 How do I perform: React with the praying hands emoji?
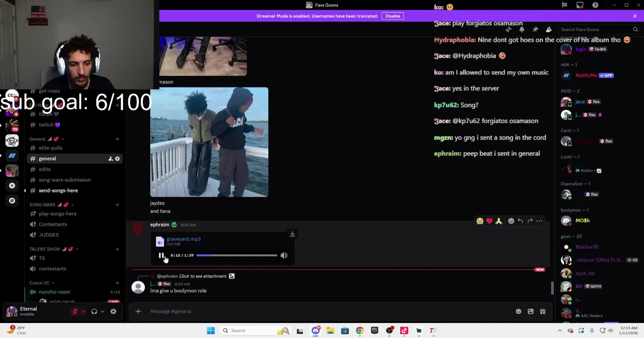tap(498, 221)
